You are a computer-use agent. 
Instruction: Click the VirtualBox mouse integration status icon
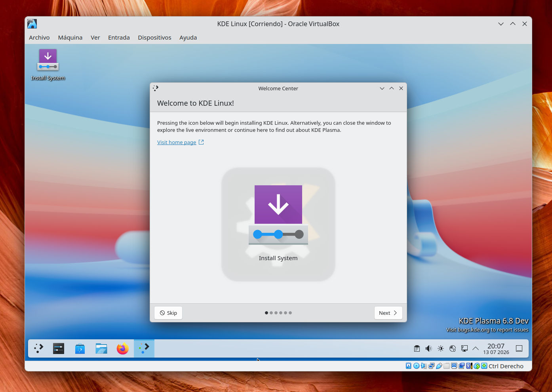click(476, 366)
